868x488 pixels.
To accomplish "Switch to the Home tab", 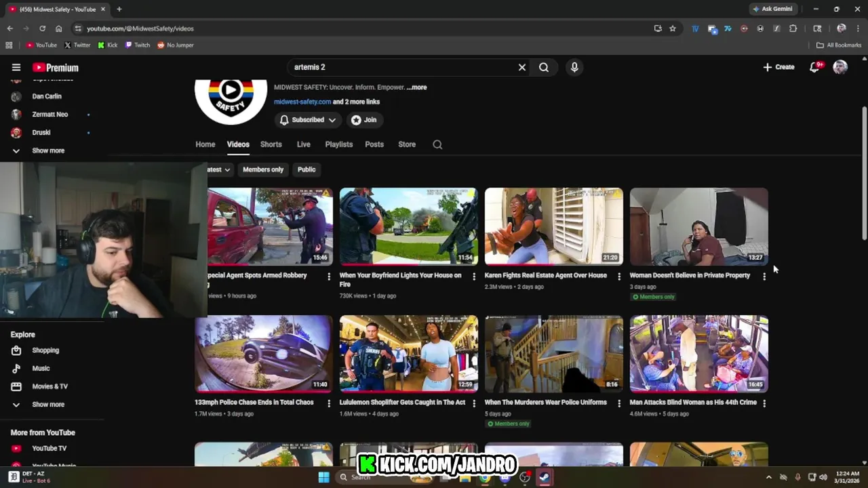I will tap(205, 144).
